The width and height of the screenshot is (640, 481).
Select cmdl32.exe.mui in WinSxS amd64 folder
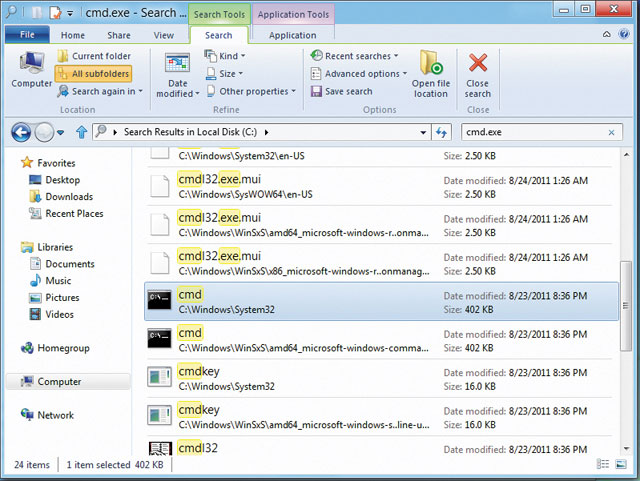380,225
